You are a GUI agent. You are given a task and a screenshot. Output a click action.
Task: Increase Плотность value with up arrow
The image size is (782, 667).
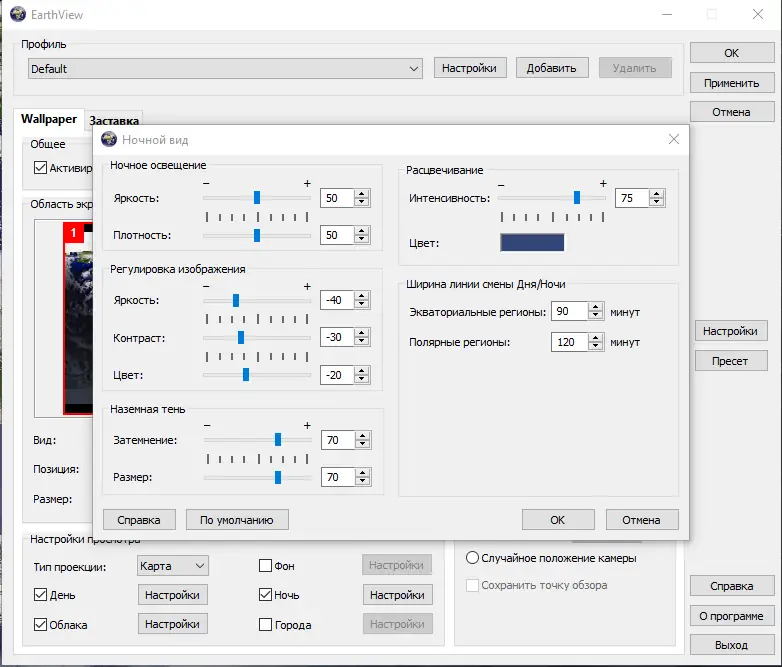[362, 230]
